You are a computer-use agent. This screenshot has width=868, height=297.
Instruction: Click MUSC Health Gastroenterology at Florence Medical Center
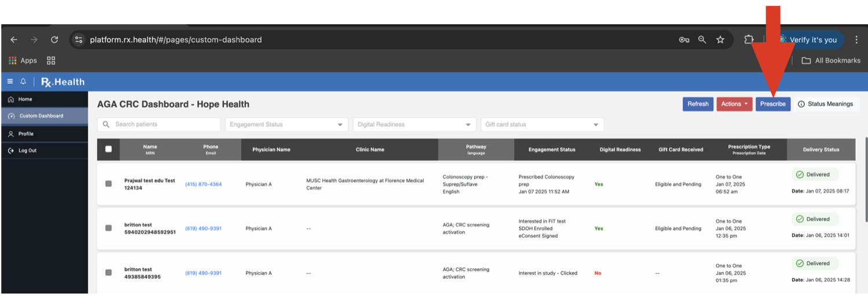coord(365,184)
